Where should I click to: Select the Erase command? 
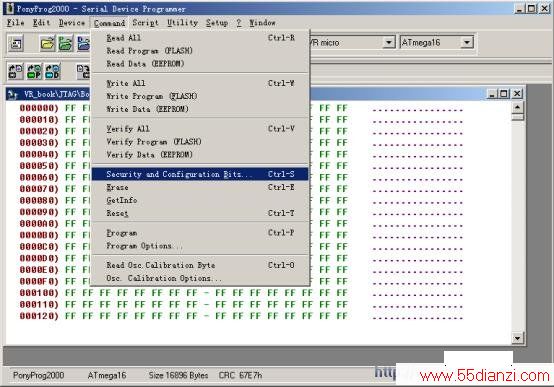[x=200, y=187]
